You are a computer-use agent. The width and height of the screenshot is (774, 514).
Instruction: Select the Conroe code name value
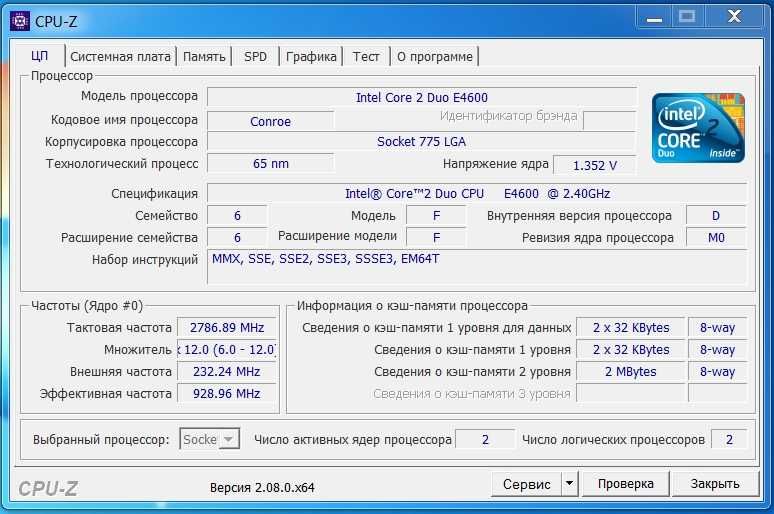coord(271,121)
